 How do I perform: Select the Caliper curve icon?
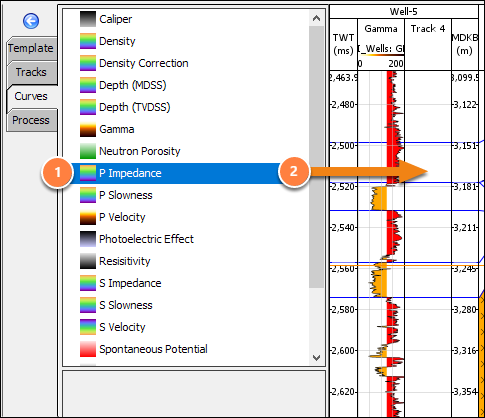pyautogui.click(x=88, y=19)
